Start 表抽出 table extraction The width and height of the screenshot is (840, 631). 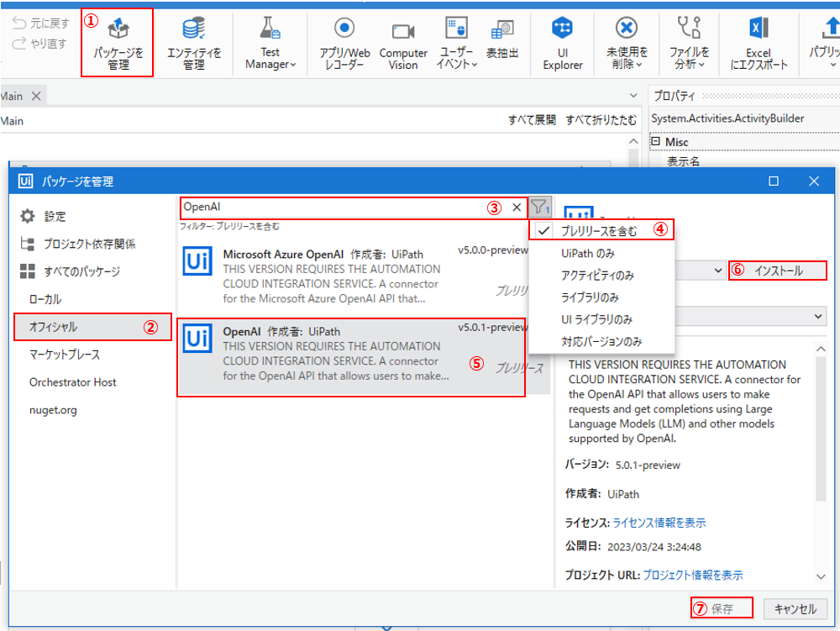(x=502, y=39)
